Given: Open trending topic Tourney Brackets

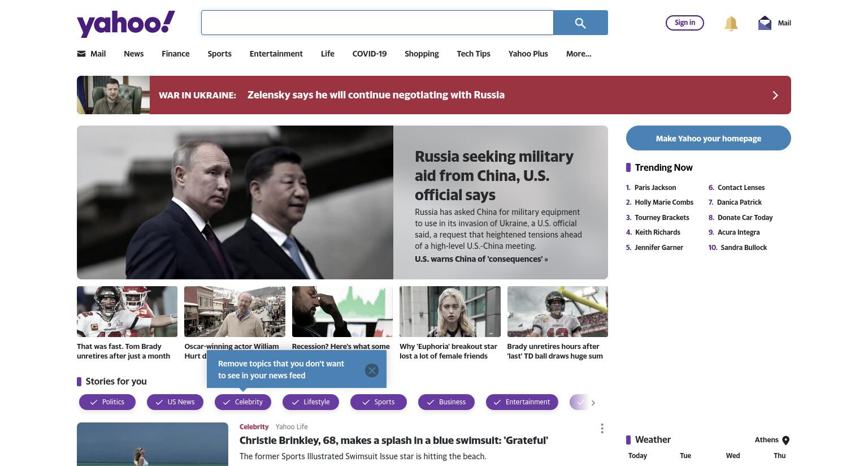Looking at the screenshot, I should (x=662, y=218).
